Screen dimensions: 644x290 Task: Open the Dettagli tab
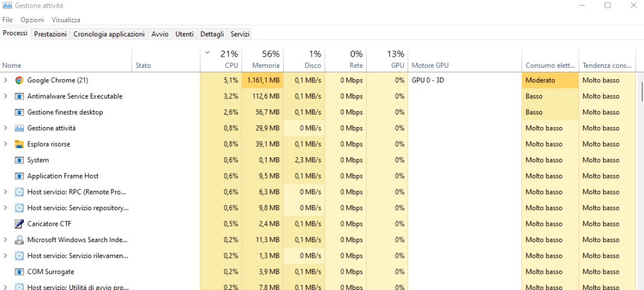(x=211, y=34)
